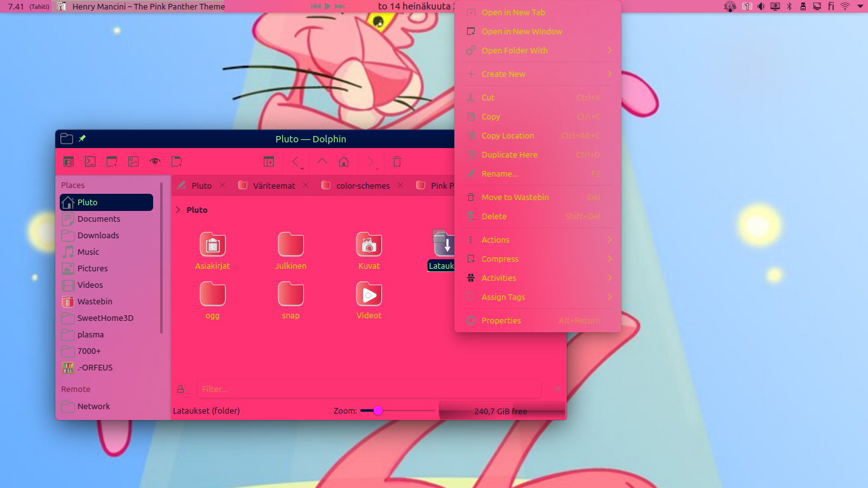Image resolution: width=868 pixels, height=488 pixels.
Task: Click the toolbar trash delete icon
Action: (x=397, y=161)
